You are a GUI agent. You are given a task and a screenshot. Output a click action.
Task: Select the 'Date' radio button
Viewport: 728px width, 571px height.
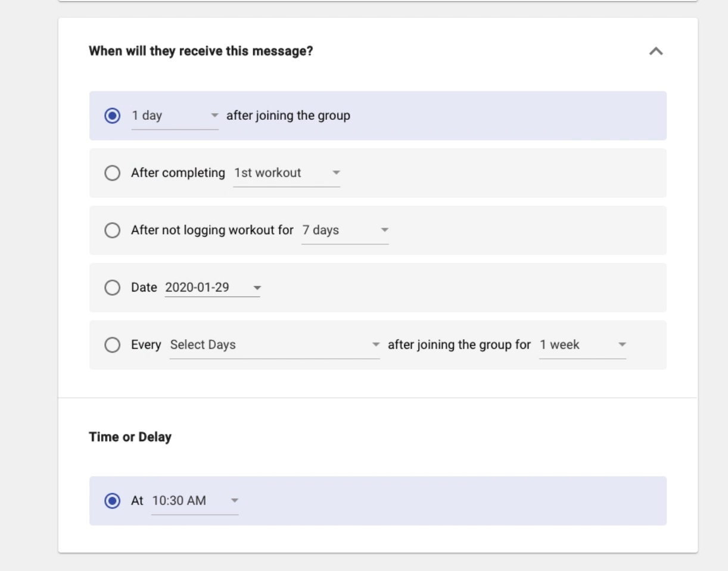(x=111, y=288)
